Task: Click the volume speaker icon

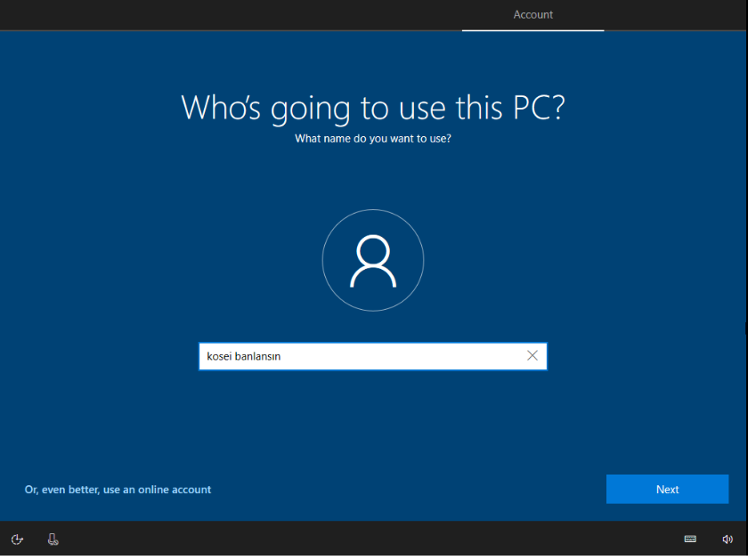Action: pyautogui.click(x=727, y=539)
